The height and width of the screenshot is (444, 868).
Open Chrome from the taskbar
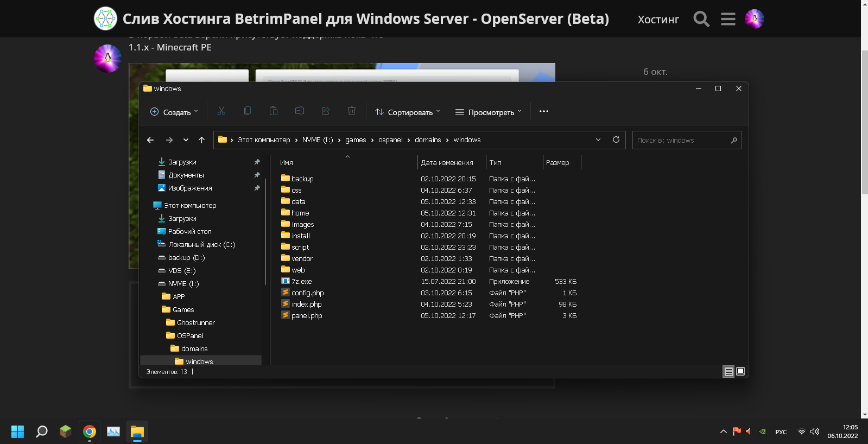[x=90, y=432]
